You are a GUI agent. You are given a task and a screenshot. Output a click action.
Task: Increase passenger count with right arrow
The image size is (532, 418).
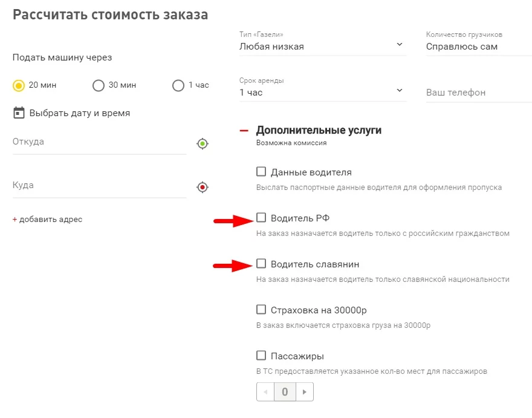305,392
